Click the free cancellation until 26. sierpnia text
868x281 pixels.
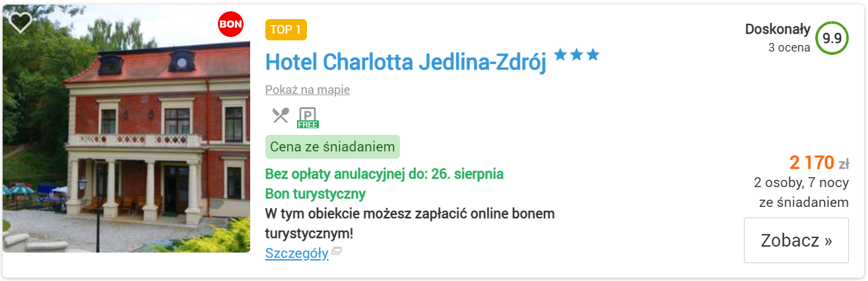[384, 175]
